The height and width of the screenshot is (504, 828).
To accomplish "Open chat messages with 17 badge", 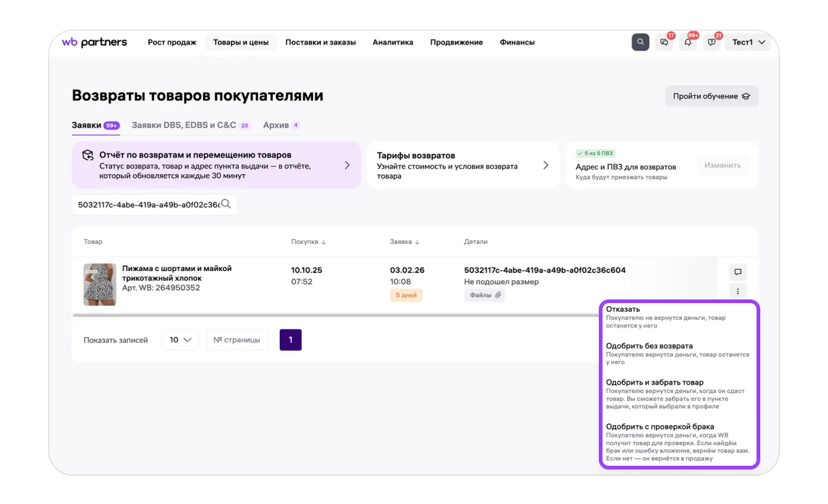I will click(x=664, y=43).
